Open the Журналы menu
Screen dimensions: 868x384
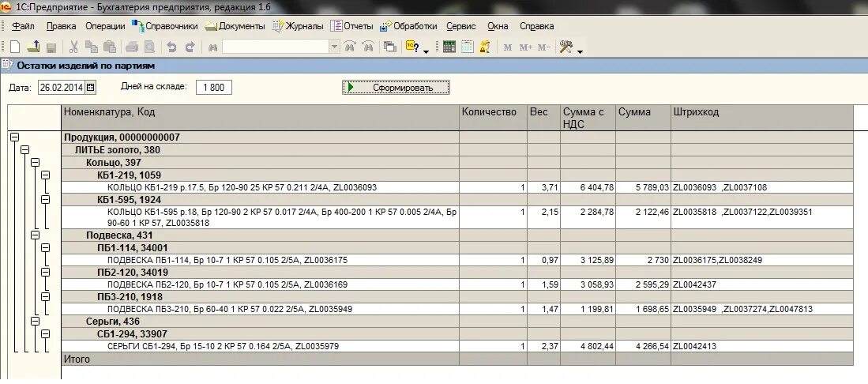pyautogui.click(x=298, y=26)
